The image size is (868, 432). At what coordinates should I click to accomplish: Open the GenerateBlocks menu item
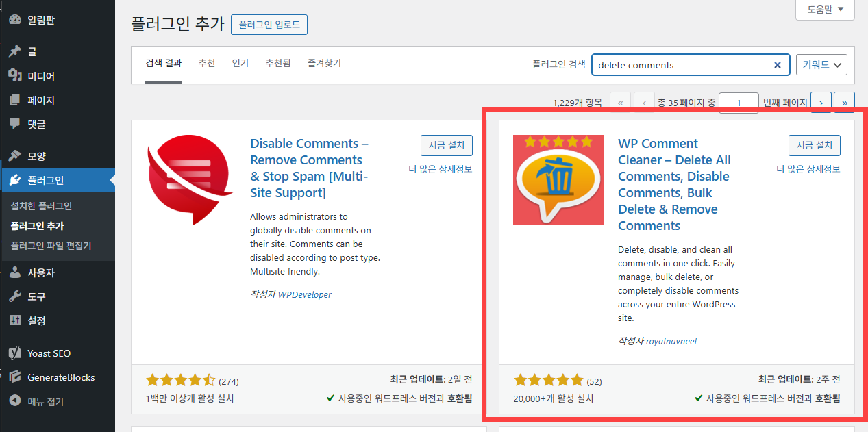coord(58,377)
